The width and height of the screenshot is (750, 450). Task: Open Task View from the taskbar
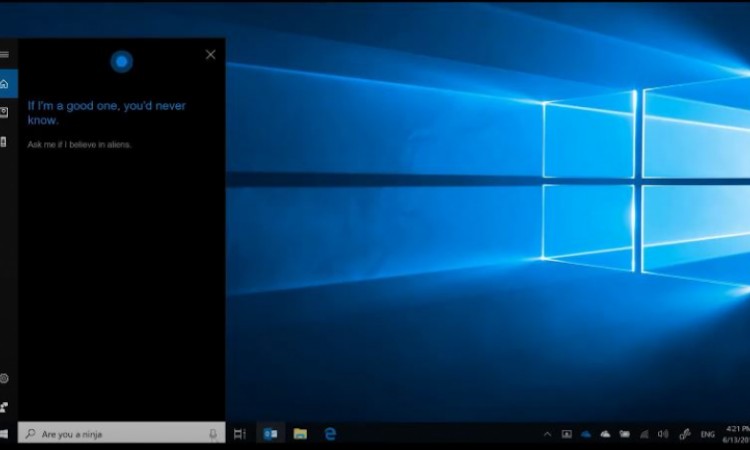[240, 434]
